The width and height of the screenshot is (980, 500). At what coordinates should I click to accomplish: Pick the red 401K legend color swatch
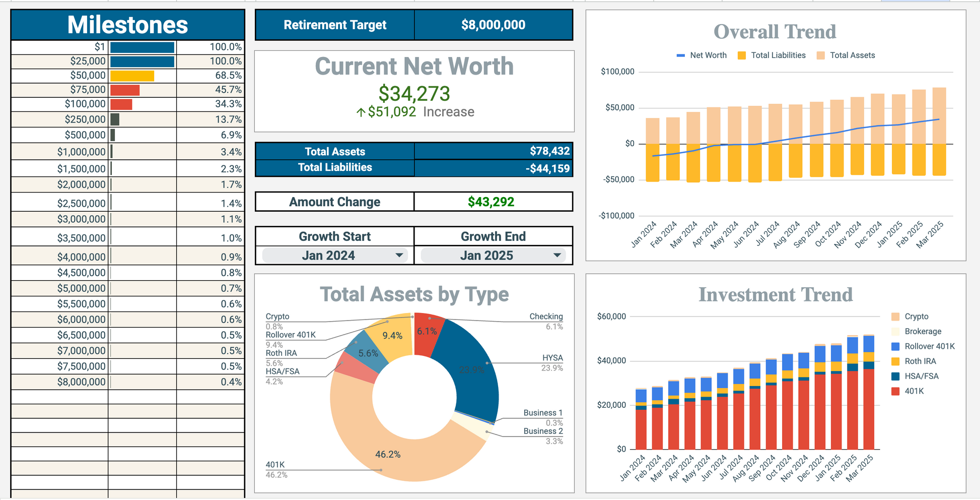click(895, 391)
